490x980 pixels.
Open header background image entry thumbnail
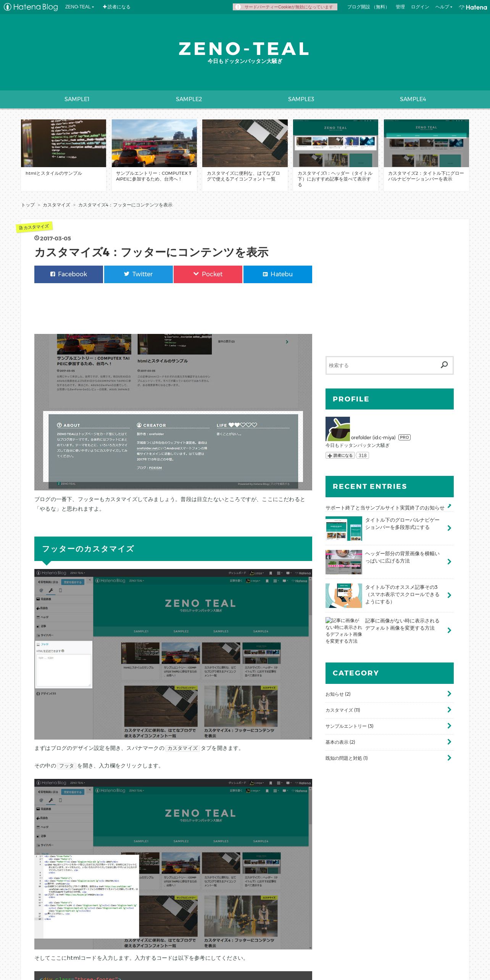point(344,562)
